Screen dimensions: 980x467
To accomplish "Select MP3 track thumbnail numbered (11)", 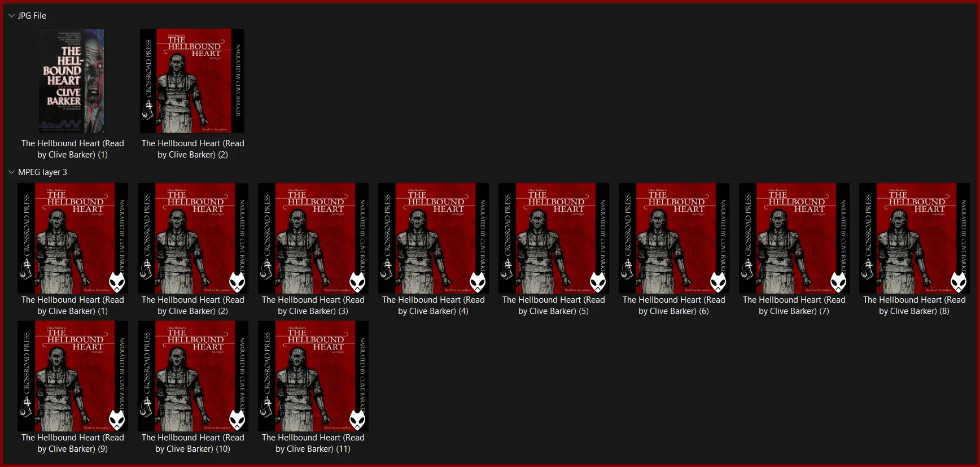I will tap(313, 376).
